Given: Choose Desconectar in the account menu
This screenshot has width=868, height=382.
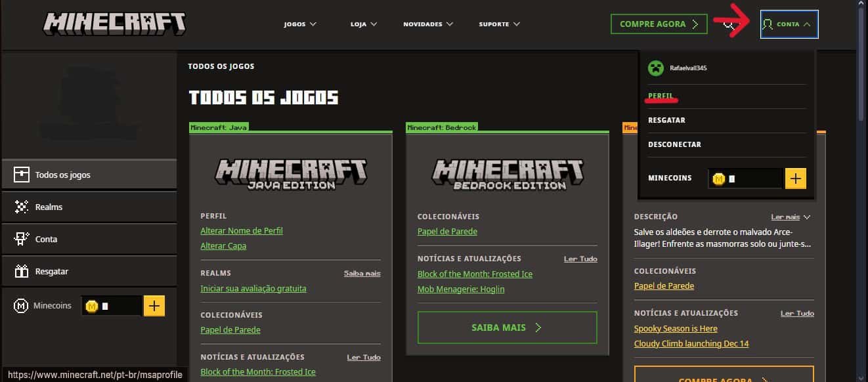Looking at the screenshot, I should (674, 144).
